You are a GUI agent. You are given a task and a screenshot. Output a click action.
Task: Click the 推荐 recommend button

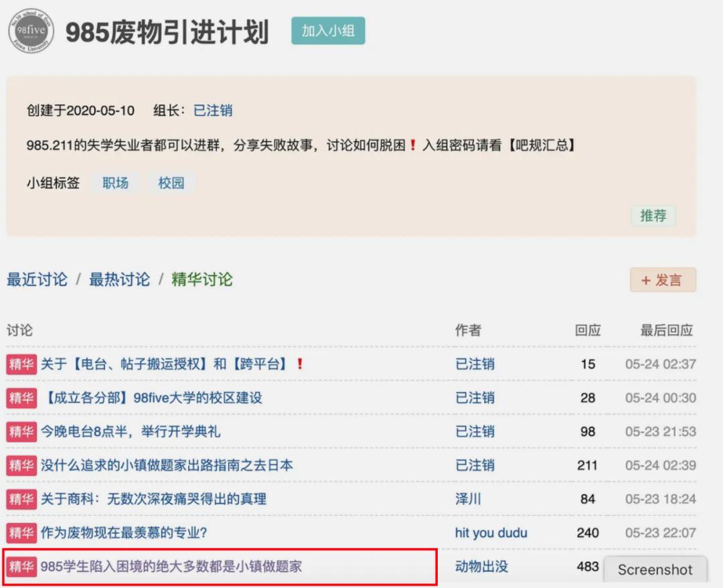(x=653, y=216)
